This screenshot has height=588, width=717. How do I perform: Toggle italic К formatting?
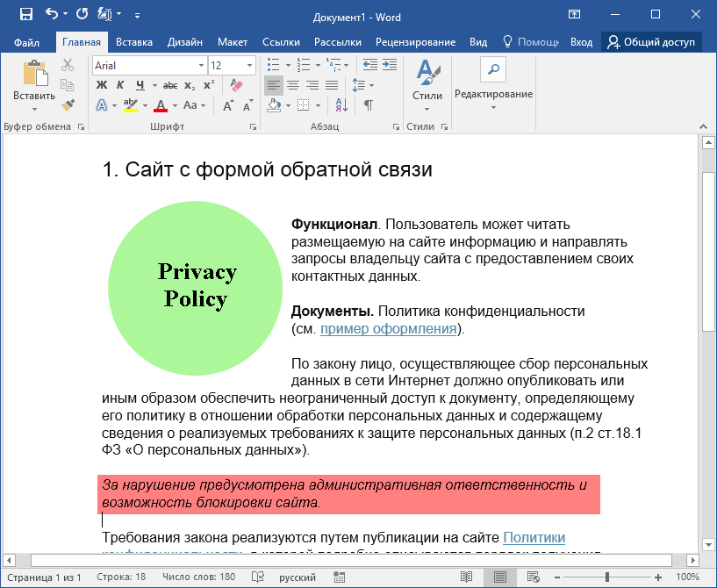pos(120,85)
